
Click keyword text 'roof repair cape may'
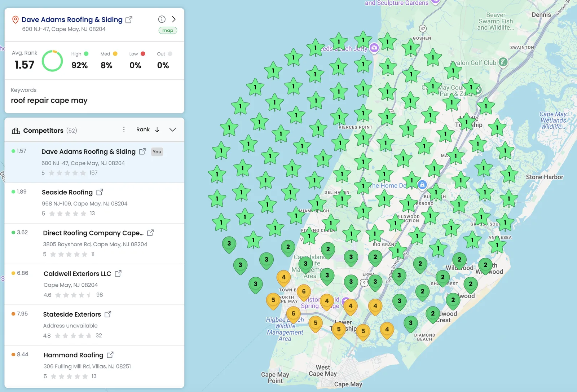[49, 100]
